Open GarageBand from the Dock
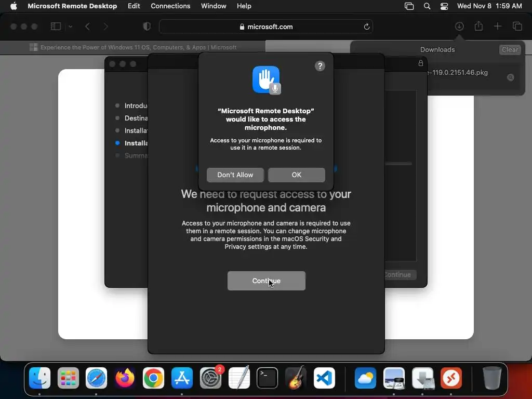Screen dimensions: 532x399 tap(296, 378)
